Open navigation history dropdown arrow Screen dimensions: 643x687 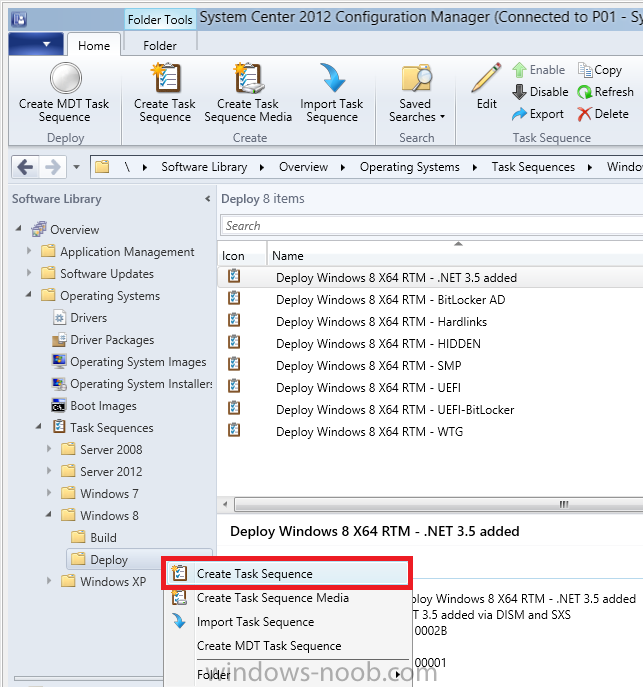[x=77, y=167]
